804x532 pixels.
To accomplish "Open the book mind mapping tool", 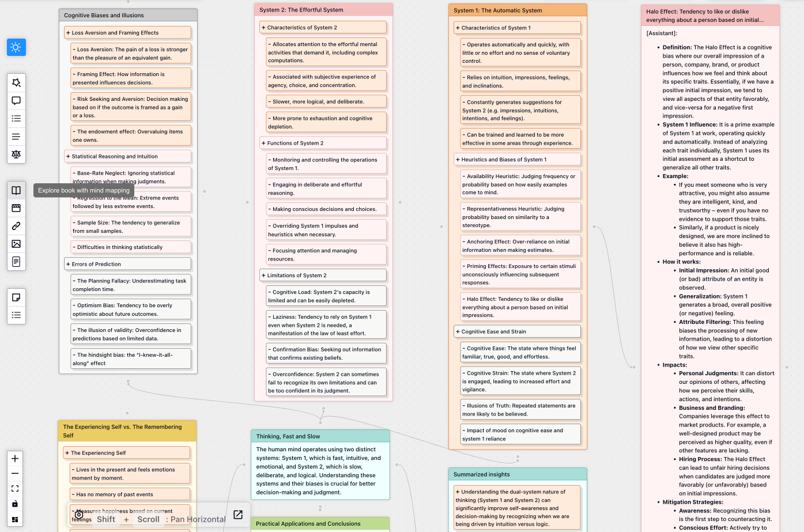I will (16, 190).
